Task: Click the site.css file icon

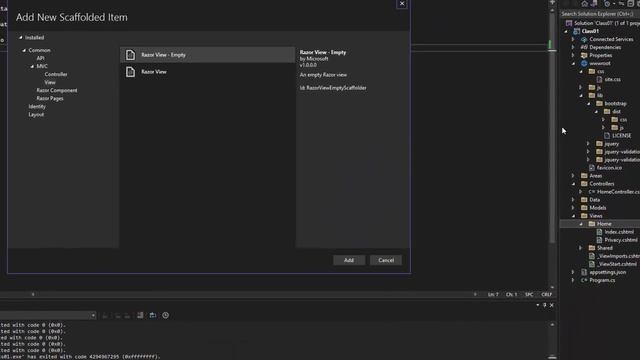Action: pyautogui.click(x=600, y=79)
